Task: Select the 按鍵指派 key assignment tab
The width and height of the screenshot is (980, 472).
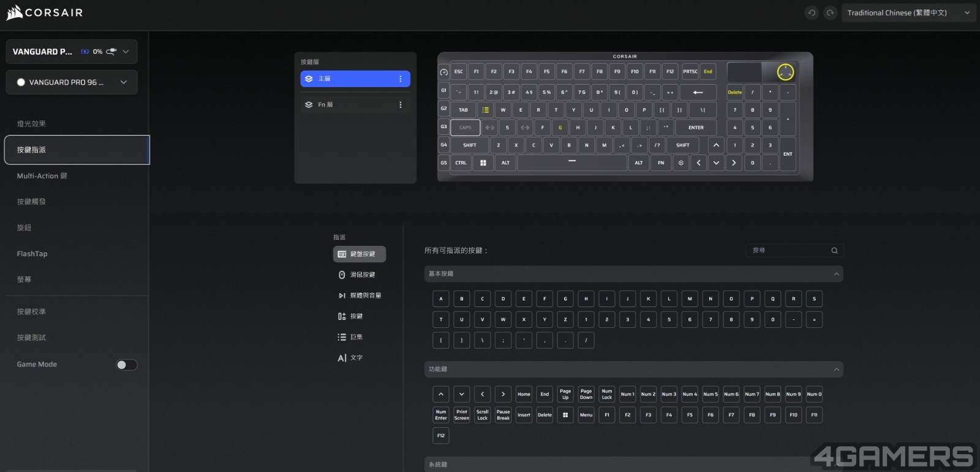Action: click(77, 150)
